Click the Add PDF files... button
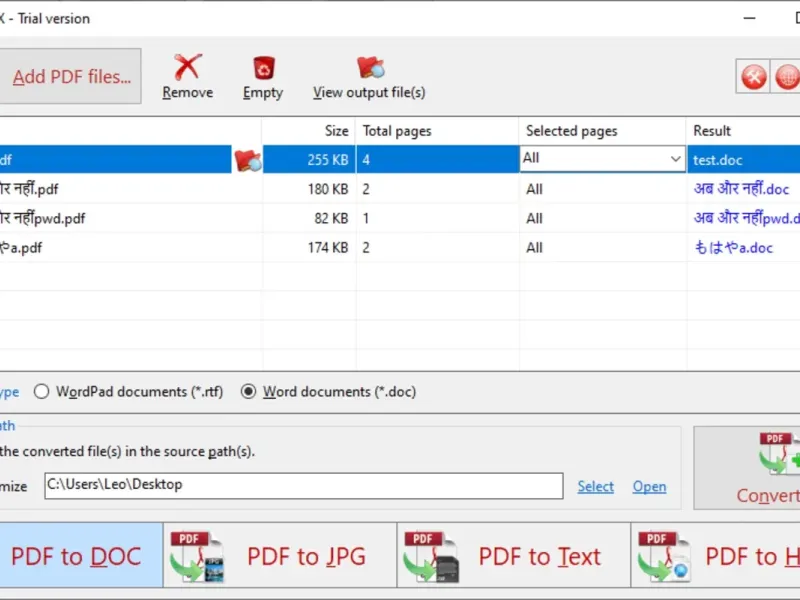 point(70,77)
